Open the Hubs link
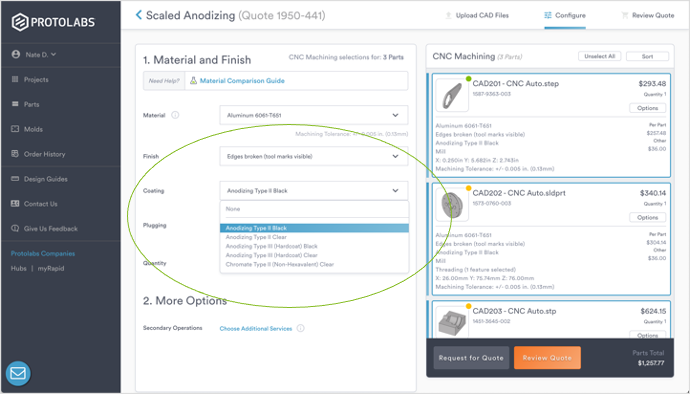Viewport: 690px width, 394px height. 18,268
